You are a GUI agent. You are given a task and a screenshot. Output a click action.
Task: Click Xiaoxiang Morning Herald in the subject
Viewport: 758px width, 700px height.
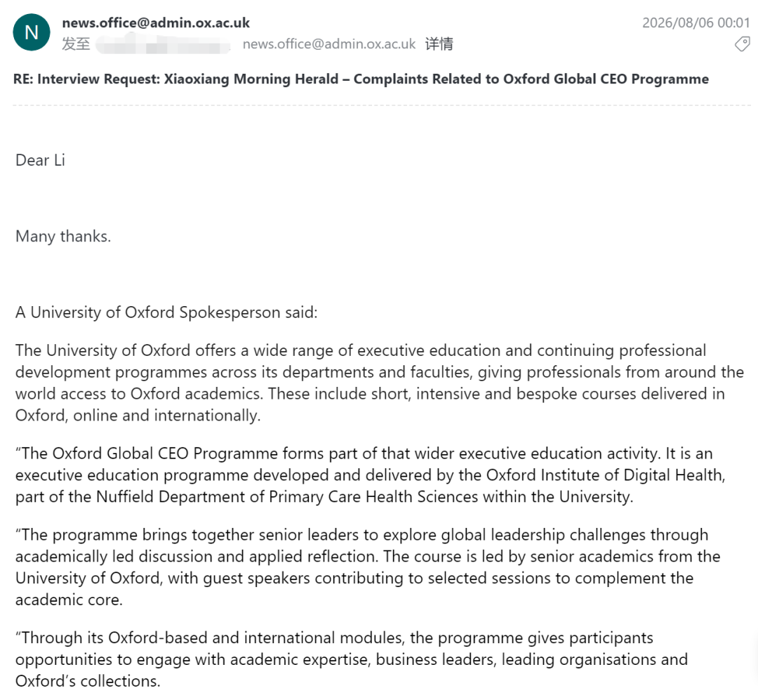click(x=251, y=79)
